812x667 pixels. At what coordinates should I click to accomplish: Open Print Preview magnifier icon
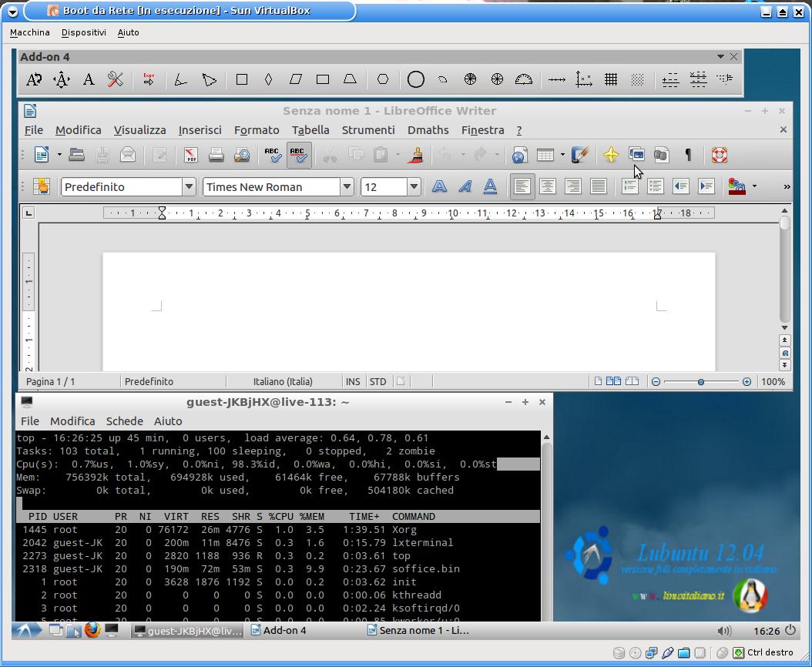tap(242, 155)
